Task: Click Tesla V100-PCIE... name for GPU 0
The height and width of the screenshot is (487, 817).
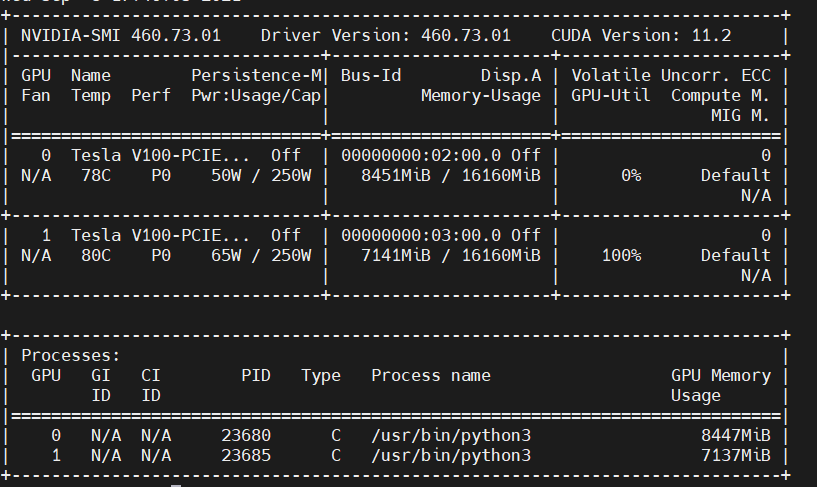Action: [160, 156]
